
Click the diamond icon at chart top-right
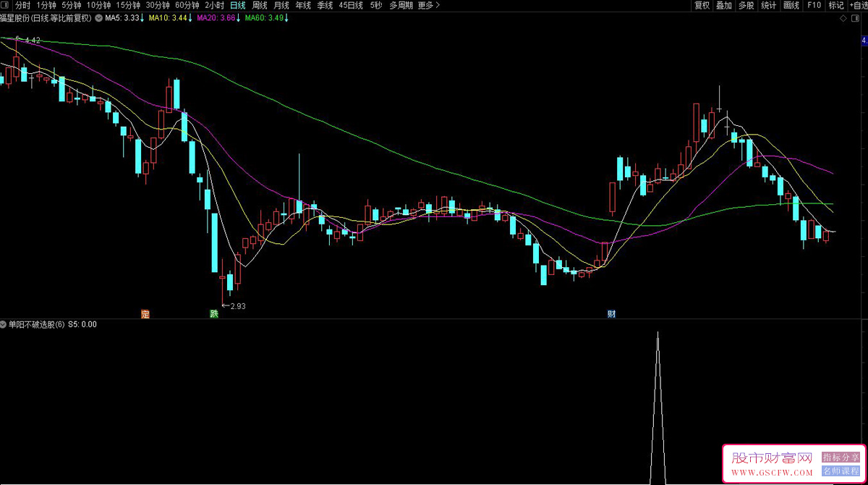844,18
